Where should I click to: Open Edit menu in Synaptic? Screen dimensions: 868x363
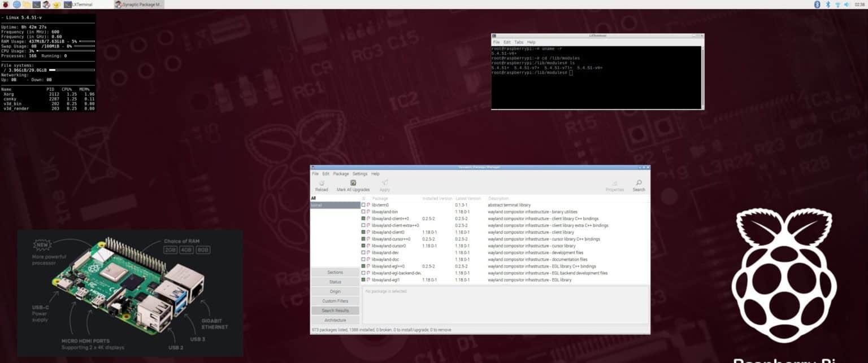point(326,174)
